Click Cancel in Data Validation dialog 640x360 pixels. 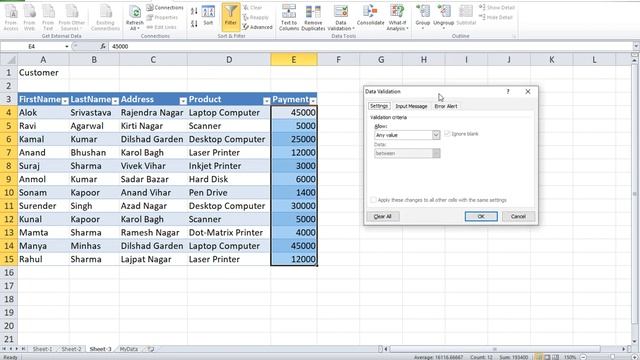pos(518,216)
